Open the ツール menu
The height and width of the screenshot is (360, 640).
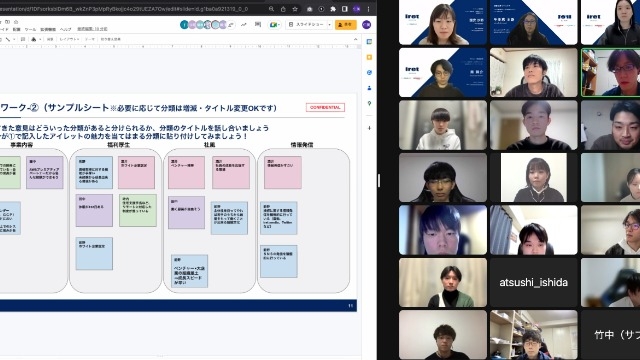coord(30,29)
